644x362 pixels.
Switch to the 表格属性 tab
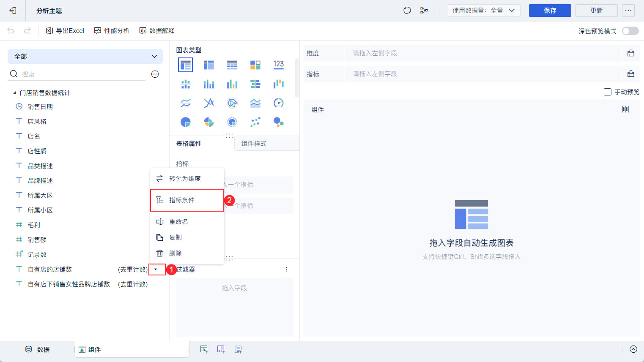click(189, 144)
